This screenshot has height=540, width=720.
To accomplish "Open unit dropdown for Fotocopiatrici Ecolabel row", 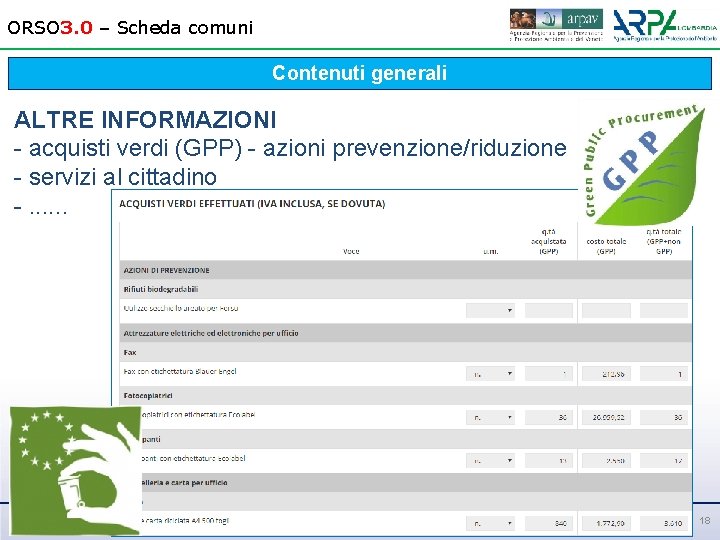I will point(490,417).
